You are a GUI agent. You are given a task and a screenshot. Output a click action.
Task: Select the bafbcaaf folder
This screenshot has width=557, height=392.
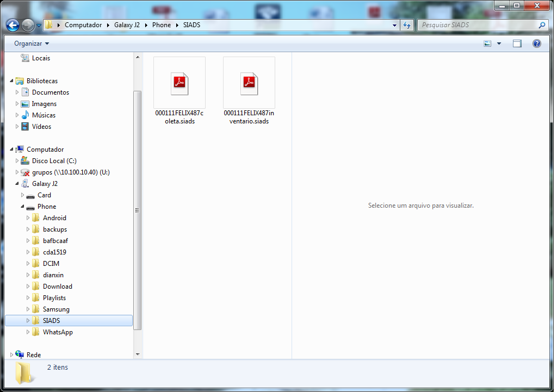click(x=55, y=240)
